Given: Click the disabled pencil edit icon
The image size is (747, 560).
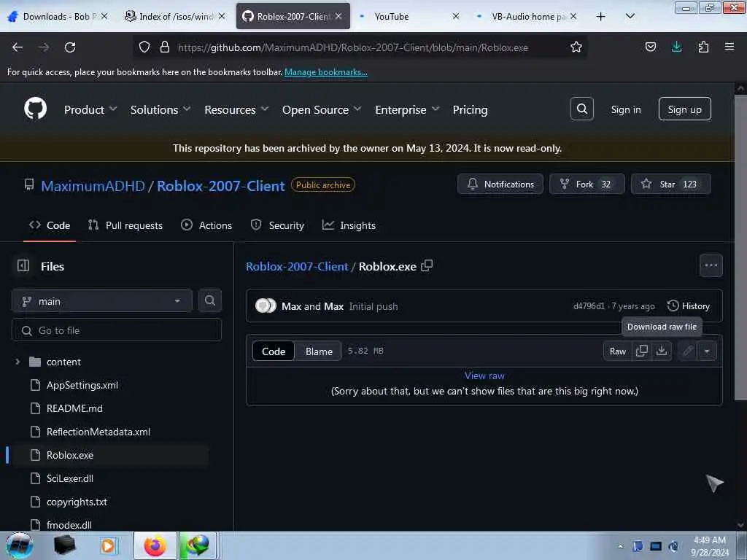Looking at the screenshot, I should click(x=688, y=351).
